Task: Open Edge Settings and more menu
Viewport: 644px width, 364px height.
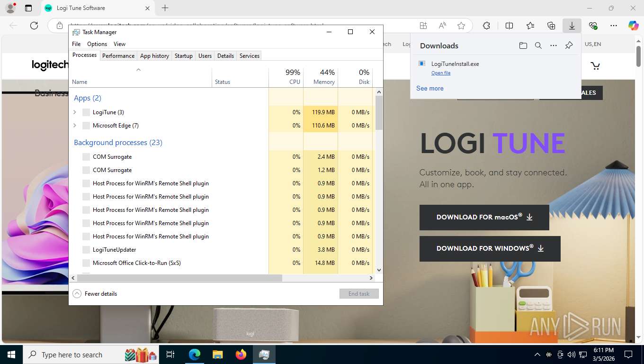Action: [614, 26]
